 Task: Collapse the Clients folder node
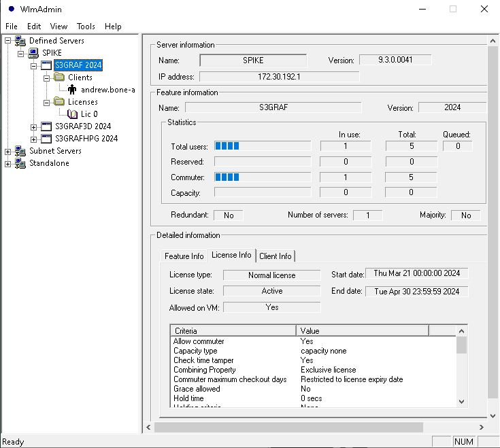tap(46, 78)
